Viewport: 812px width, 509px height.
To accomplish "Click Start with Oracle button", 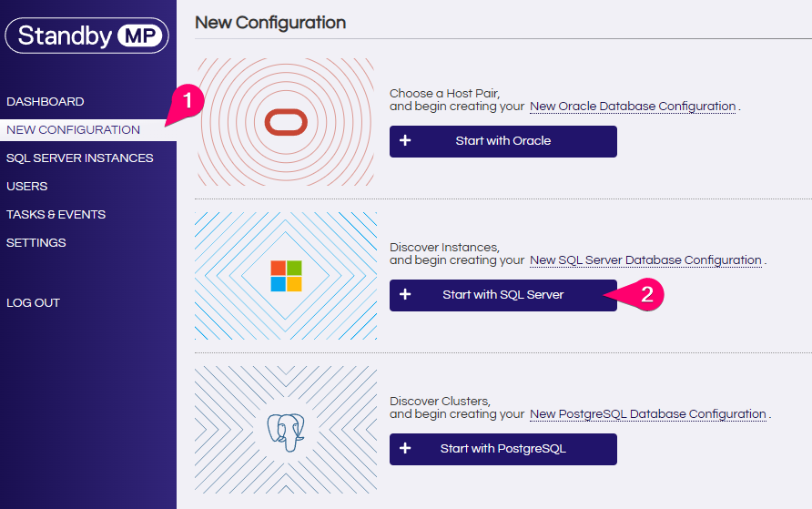I will click(502, 141).
